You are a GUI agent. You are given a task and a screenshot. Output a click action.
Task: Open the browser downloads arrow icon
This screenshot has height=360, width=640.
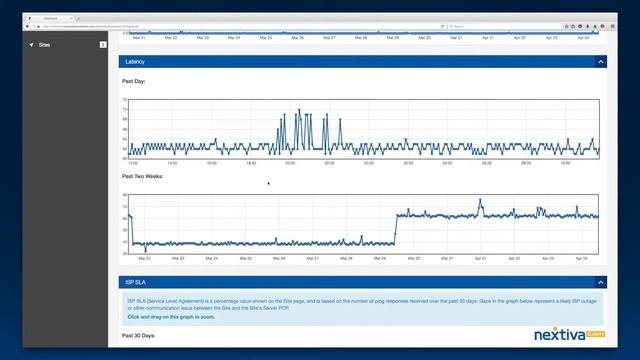pyautogui.click(x=587, y=27)
